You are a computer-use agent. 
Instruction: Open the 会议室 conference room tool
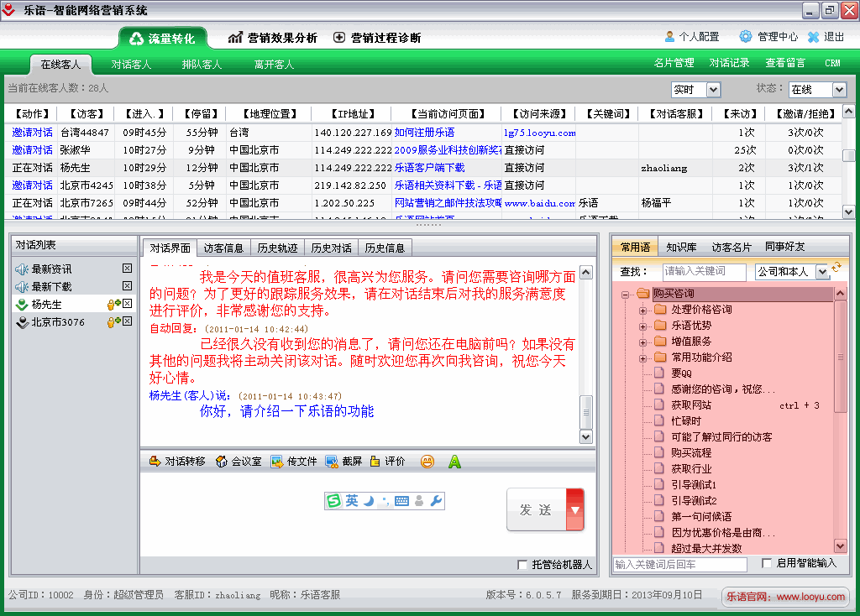(x=222, y=462)
